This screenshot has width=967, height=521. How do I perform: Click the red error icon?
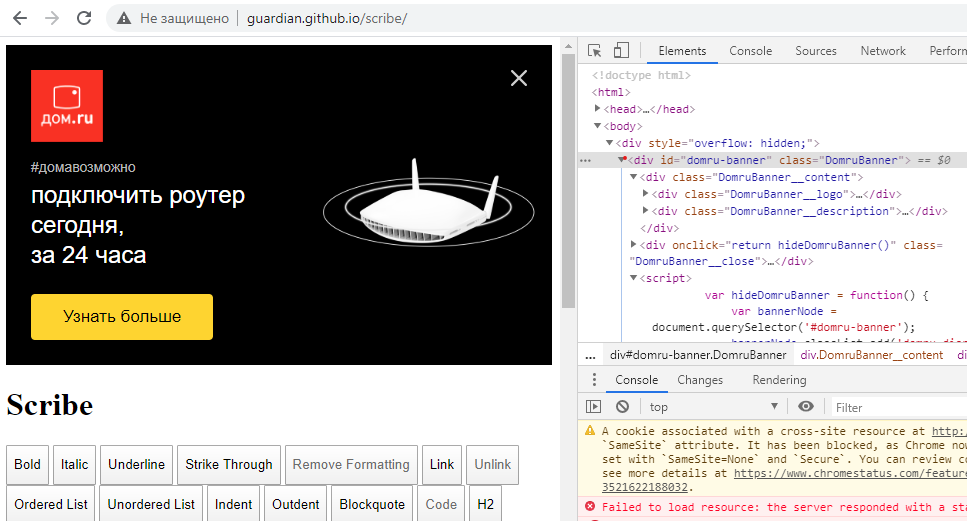(590, 506)
